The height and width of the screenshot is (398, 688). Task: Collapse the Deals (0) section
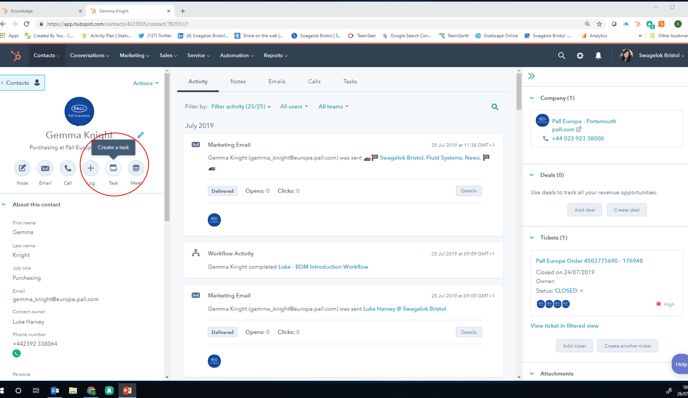click(x=532, y=175)
